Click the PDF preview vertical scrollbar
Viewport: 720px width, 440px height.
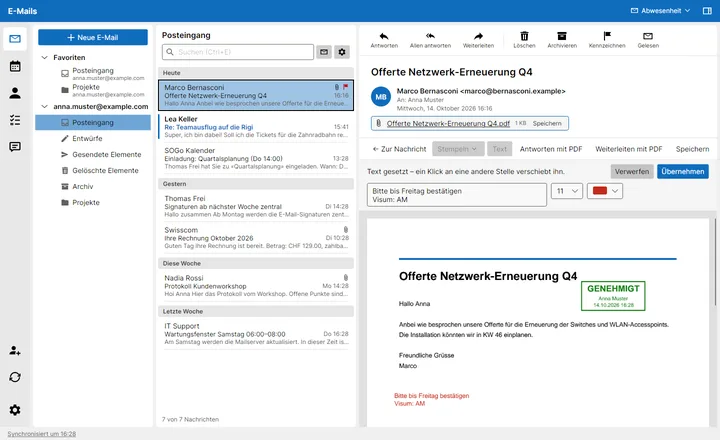pos(714,262)
